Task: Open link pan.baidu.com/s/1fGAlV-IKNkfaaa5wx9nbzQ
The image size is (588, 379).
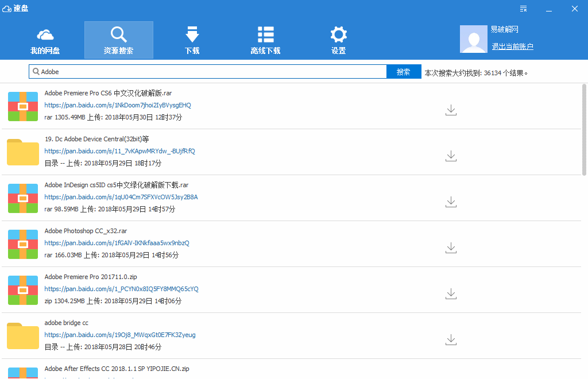Action: [117, 243]
